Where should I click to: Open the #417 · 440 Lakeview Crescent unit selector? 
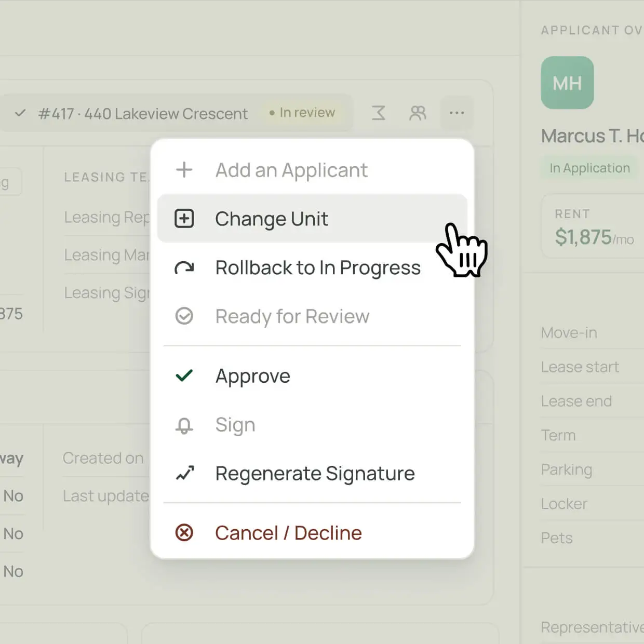tap(177, 113)
